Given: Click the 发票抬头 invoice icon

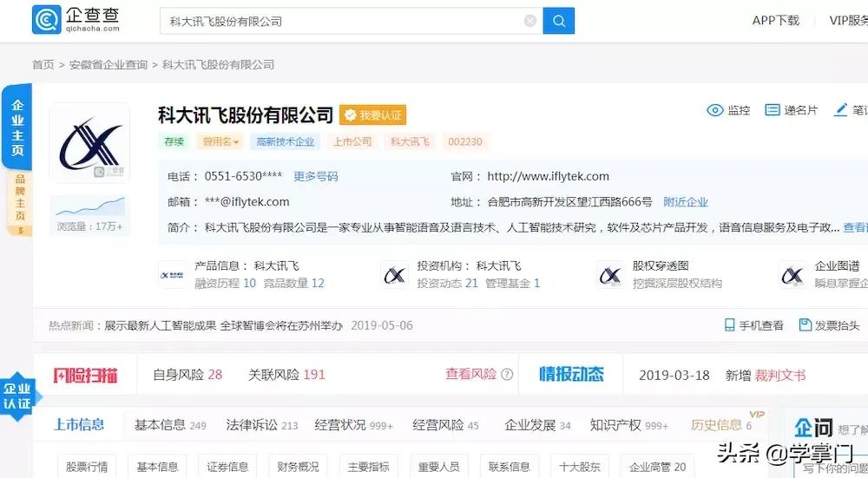Looking at the screenshot, I should pos(806,325).
